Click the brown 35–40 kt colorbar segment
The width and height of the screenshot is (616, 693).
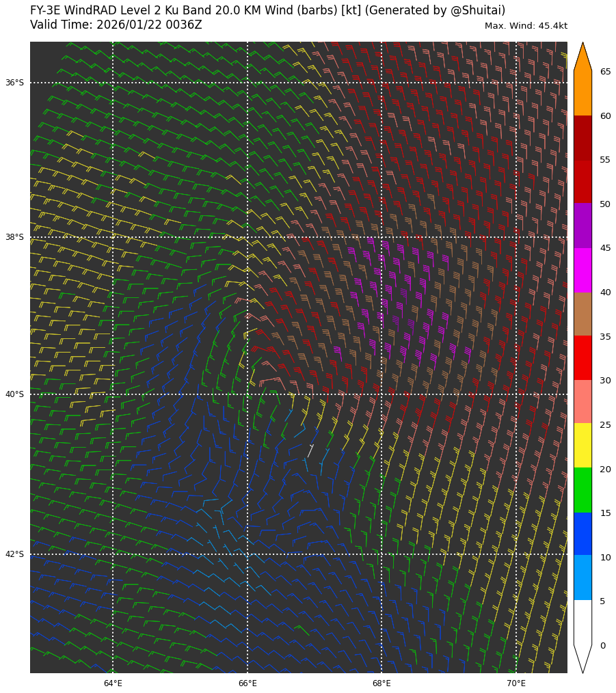coord(582,314)
